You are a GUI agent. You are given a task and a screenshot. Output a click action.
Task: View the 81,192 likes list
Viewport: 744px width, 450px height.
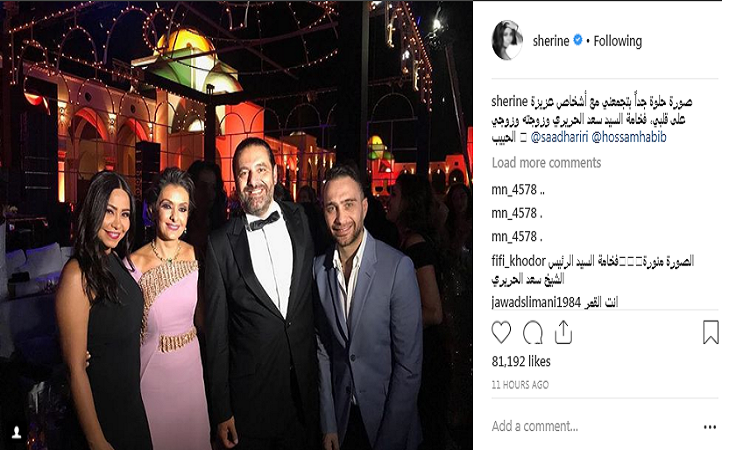coord(521,362)
